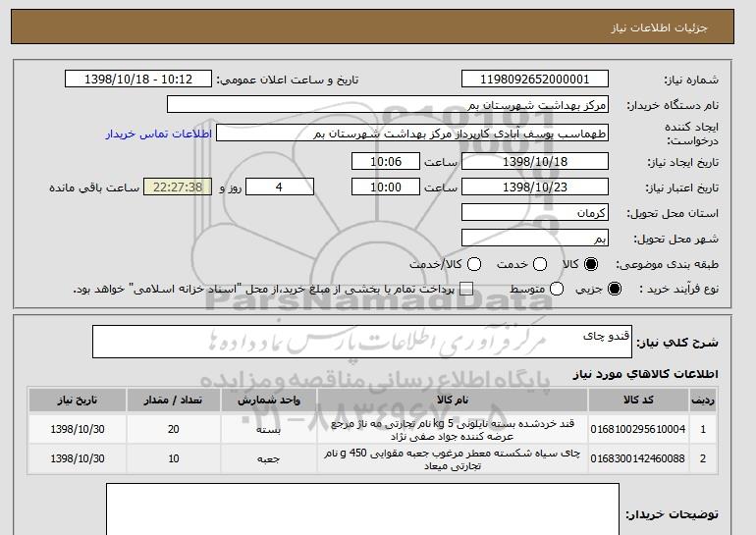Viewport: 756px width, 535px height.
Task: Click the اطلاعات کالاهای مورد نیاز heading
Action: (645, 374)
